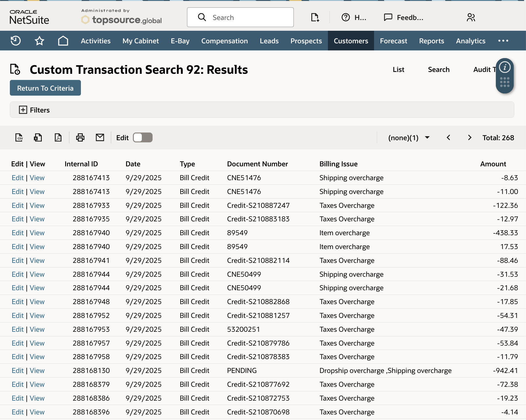Click the Audit Trail link
Viewport: 526px width, 420px height.
click(x=484, y=69)
